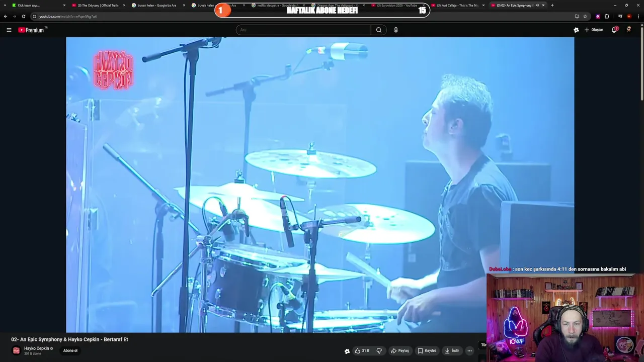
Task: Save the video with Kaydet
Action: pyautogui.click(x=427, y=351)
